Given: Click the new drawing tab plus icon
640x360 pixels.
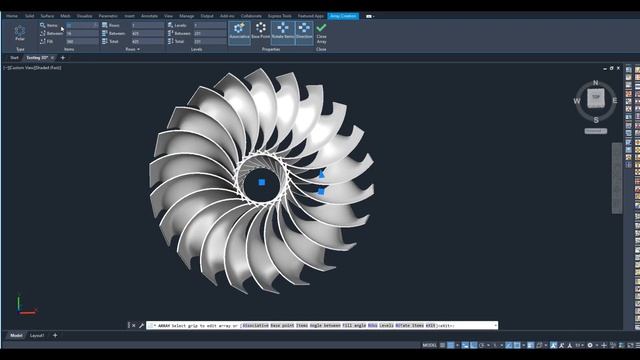Looking at the screenshot, I should pyautogui.click(x=63, y=58).
